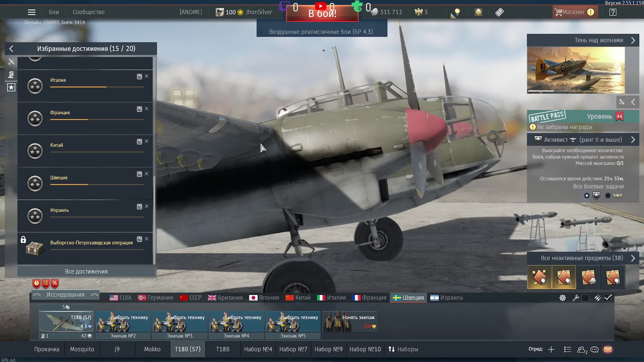Open the Китай achievement medal

pyautogui.click(x=35, y=151)
